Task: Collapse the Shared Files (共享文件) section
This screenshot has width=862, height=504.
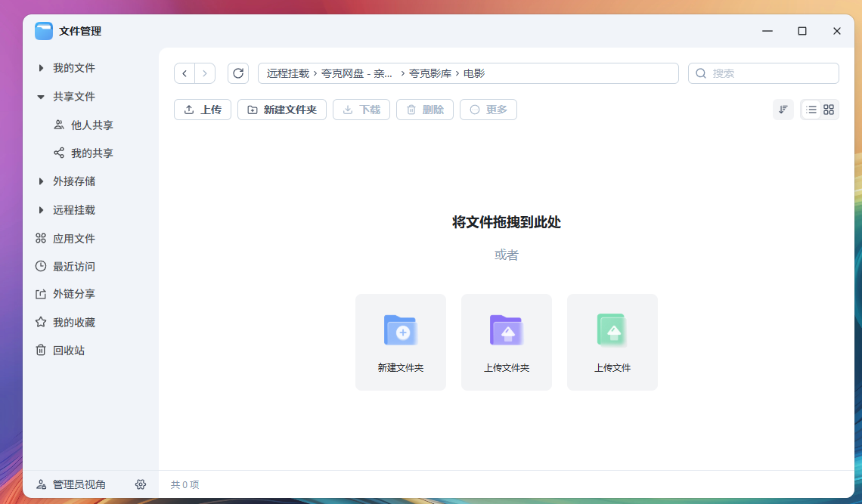Action: click(41, 97)
